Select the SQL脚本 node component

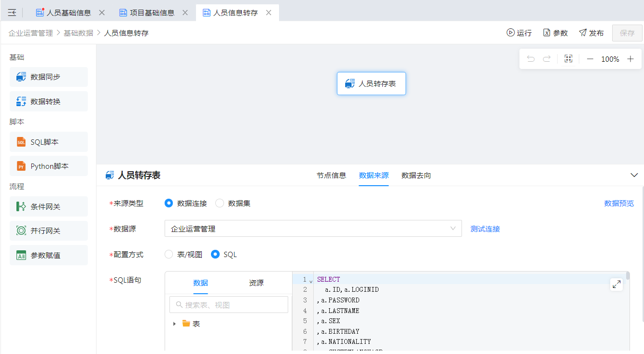49,142
